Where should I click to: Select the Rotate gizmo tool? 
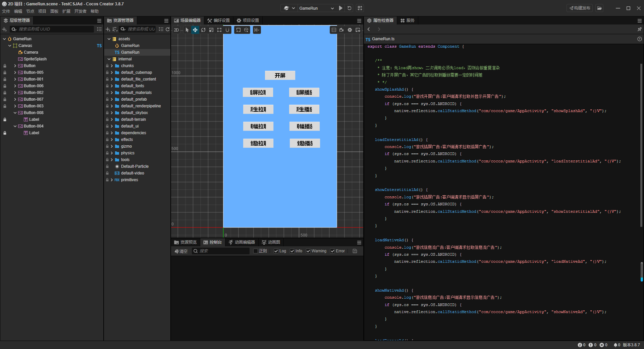[203, 30]
